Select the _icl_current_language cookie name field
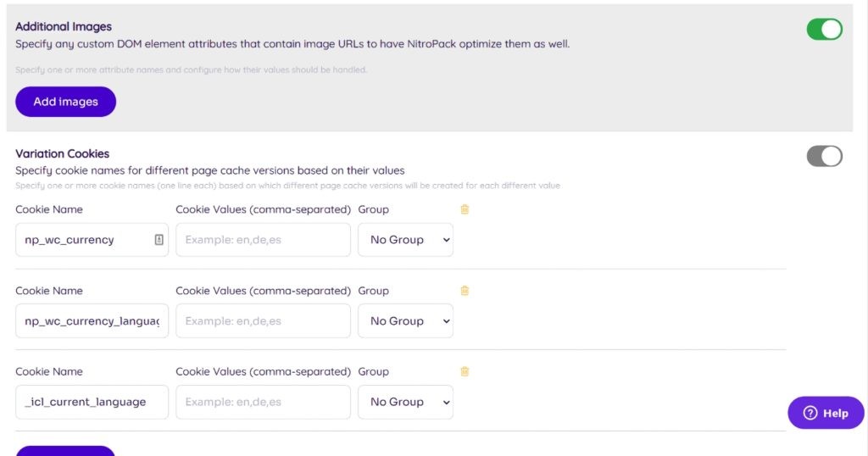The image size is (868, 456). point(92,402)
